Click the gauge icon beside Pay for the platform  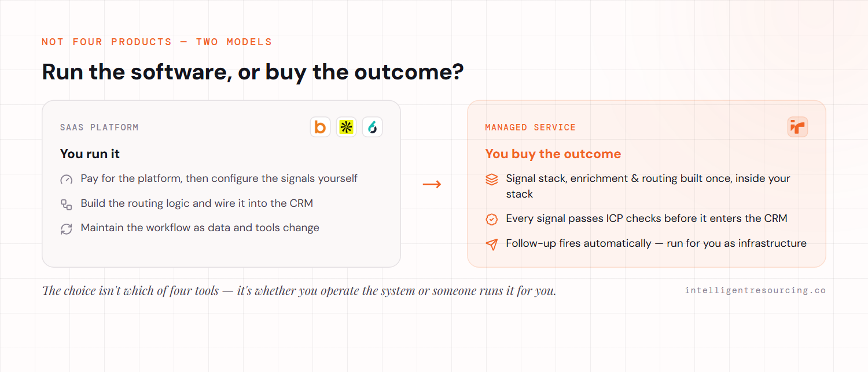point(67,180)
